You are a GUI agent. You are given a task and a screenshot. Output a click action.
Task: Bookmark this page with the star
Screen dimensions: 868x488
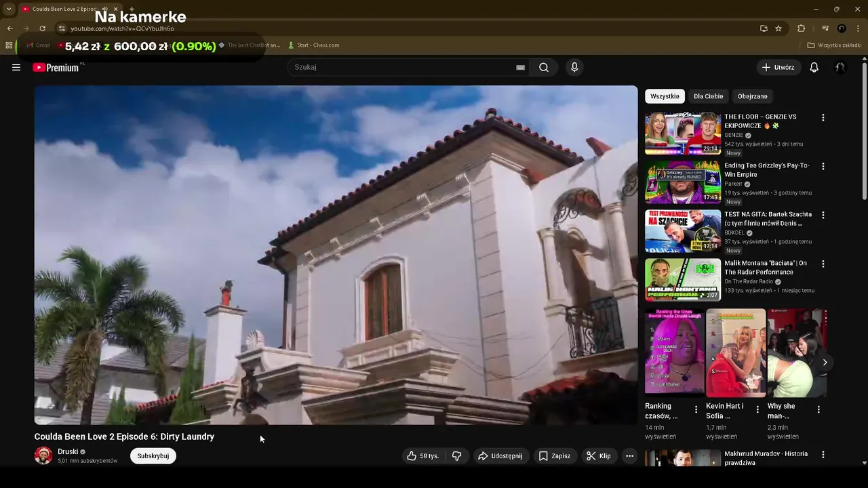pyautogui.click(x=778, y=28)
